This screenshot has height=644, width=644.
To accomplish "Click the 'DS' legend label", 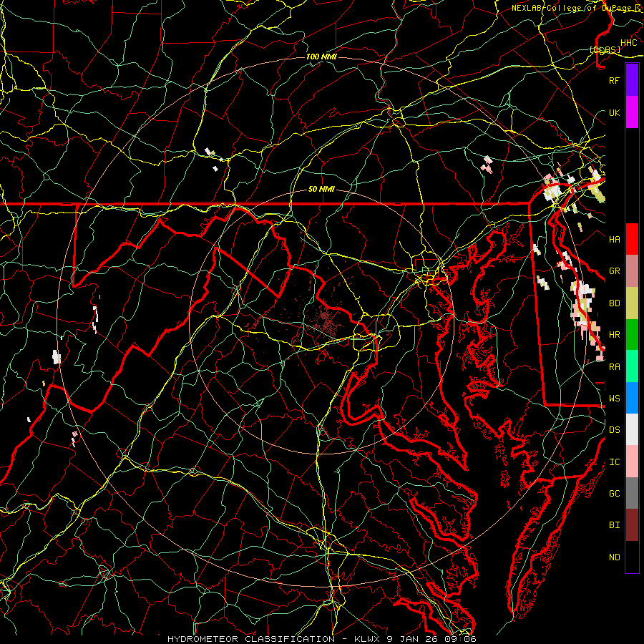I will coord(614,429).
